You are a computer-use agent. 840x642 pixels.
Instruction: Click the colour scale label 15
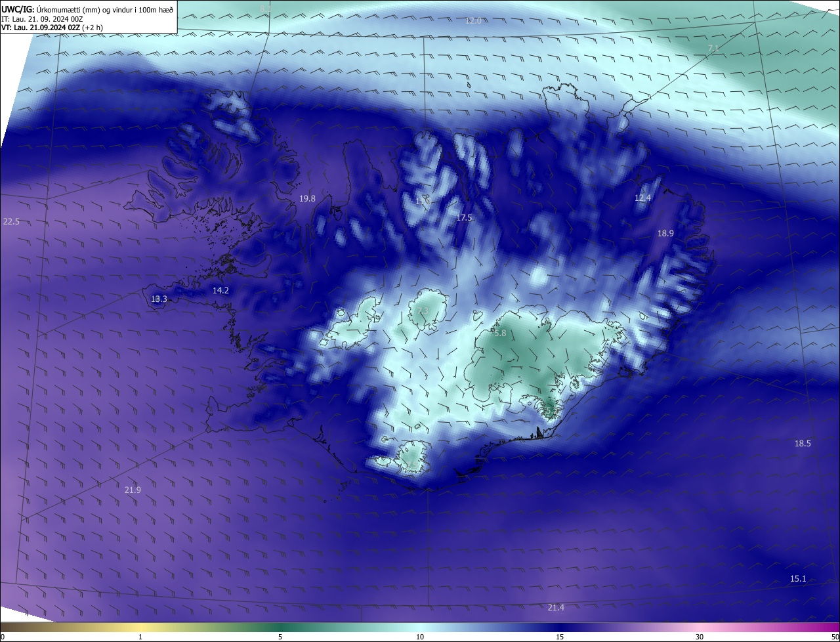coord(560,637)
